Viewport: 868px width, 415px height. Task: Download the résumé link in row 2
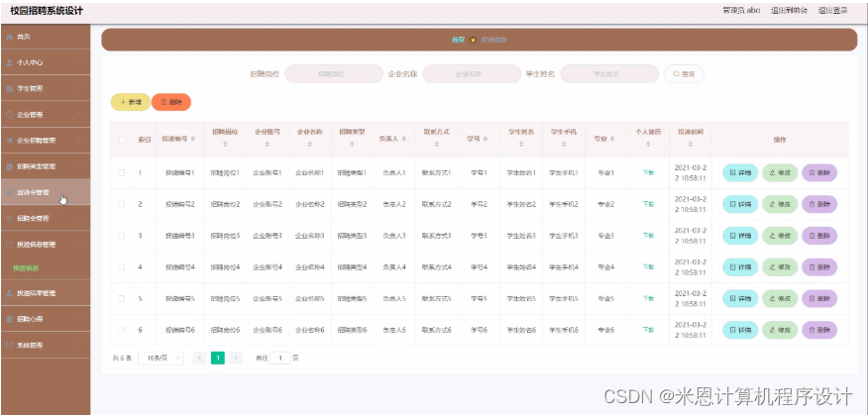(648, 204)
